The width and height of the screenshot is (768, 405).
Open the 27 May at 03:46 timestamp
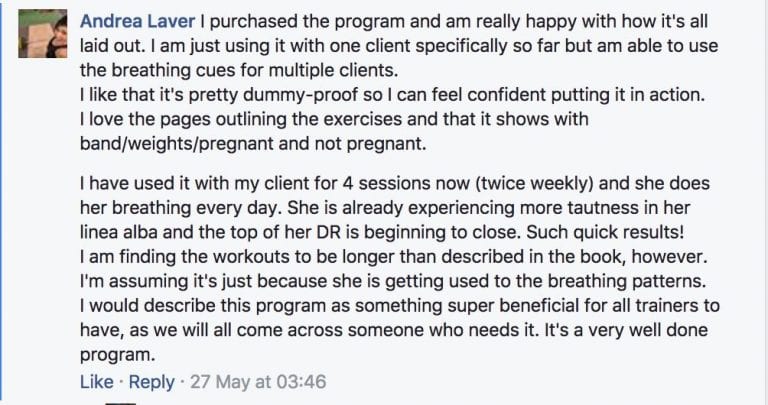258,382
